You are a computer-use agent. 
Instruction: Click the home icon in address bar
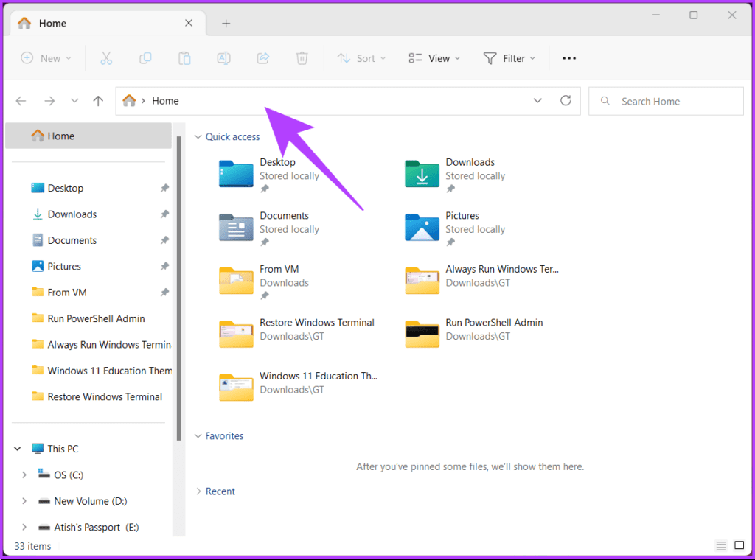[x=129, y=100]
